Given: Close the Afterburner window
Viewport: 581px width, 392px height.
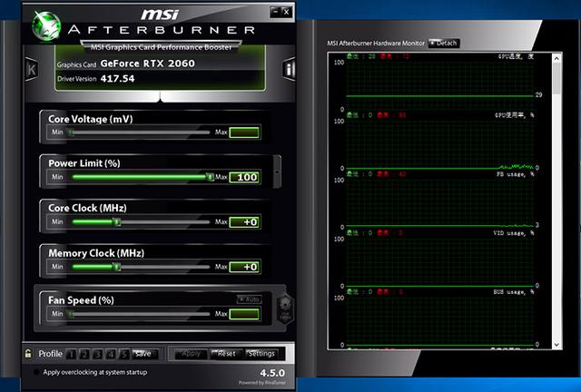Looking at the screenshot, I should pos(287,12).
